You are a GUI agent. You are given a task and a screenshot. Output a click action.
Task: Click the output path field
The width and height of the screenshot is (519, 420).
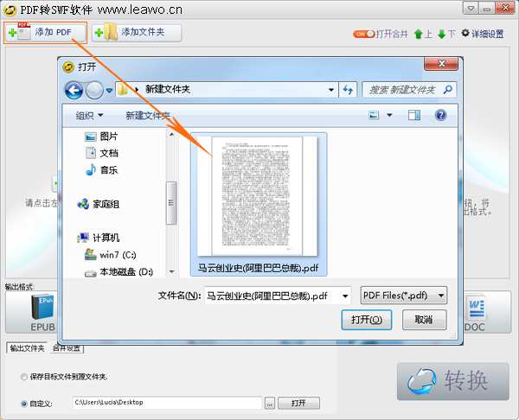coord(167,403)
